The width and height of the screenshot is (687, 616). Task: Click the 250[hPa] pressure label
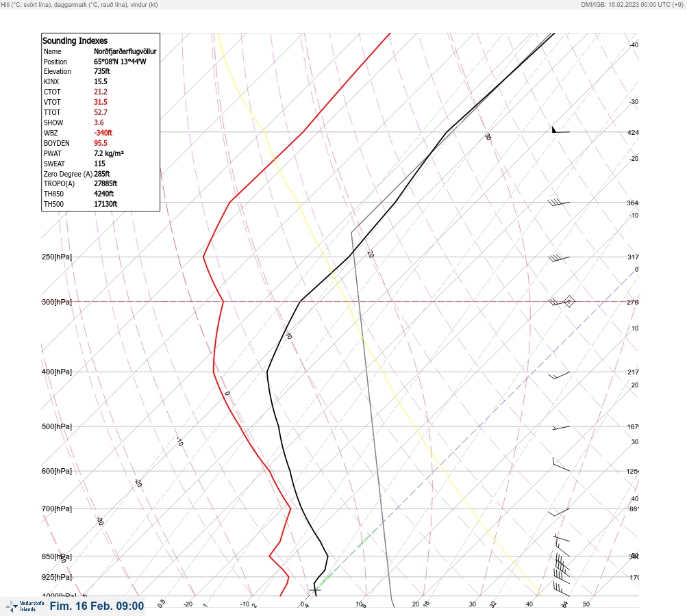57,257
